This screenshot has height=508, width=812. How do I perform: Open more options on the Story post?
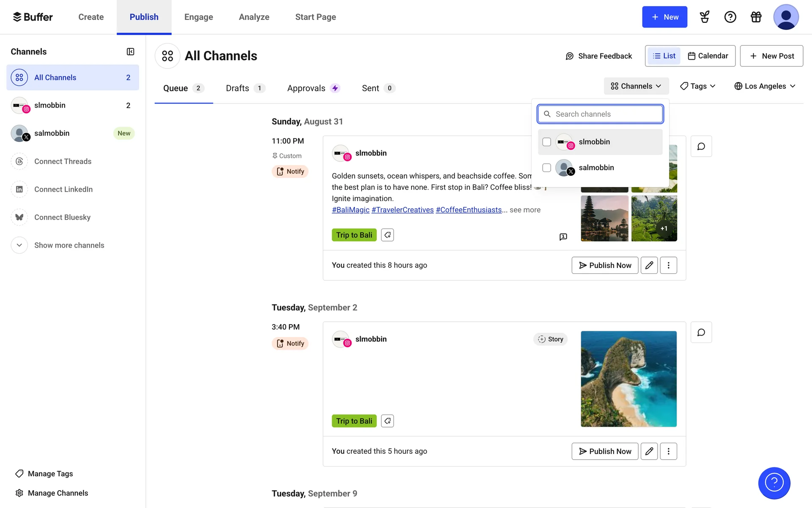668,451
